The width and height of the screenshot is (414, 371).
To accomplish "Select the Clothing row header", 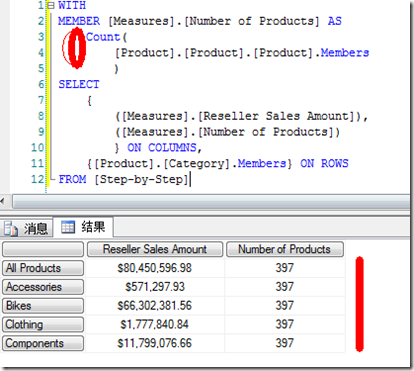I will 43,324.
